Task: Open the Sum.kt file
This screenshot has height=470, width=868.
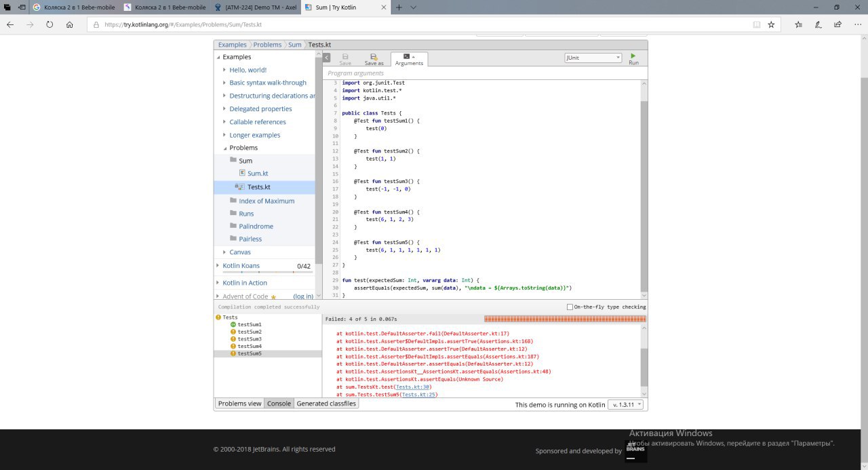Action: point(258,174)
